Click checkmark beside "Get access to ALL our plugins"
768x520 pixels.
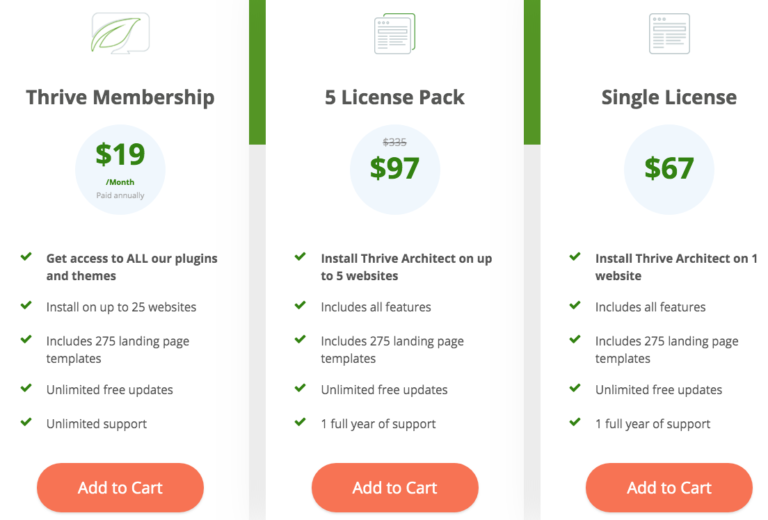click(x=26, y=257)
